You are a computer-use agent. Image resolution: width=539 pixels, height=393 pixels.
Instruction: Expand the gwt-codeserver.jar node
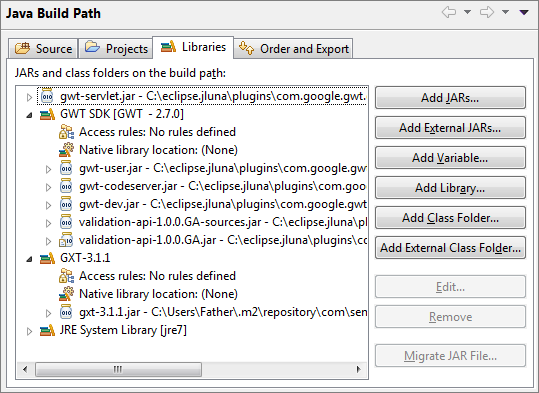(x=48, y=187)
